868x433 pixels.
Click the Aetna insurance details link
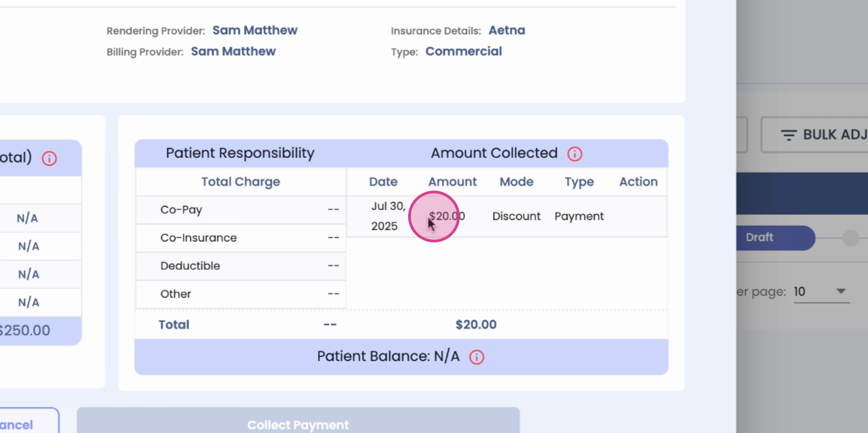pos(507,30)
